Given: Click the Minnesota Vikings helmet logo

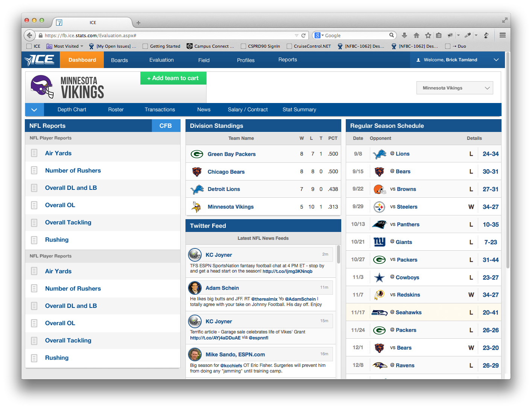Looking at the screenshot, I should tap(42, 87).
